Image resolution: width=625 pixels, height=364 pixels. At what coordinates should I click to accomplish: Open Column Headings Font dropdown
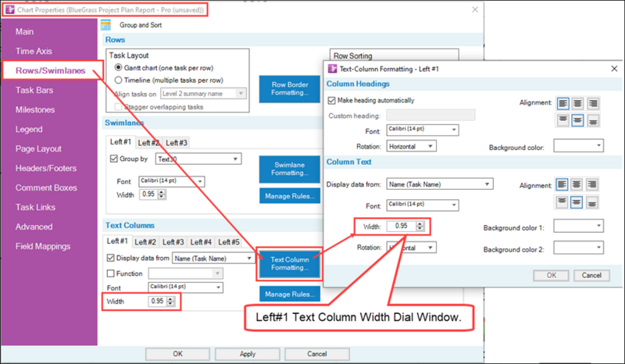tap(423, 130)
